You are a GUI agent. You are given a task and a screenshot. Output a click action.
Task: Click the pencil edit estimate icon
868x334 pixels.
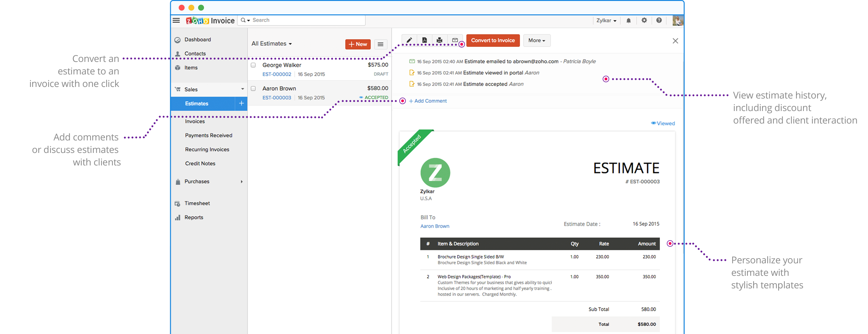coord(409,40)
